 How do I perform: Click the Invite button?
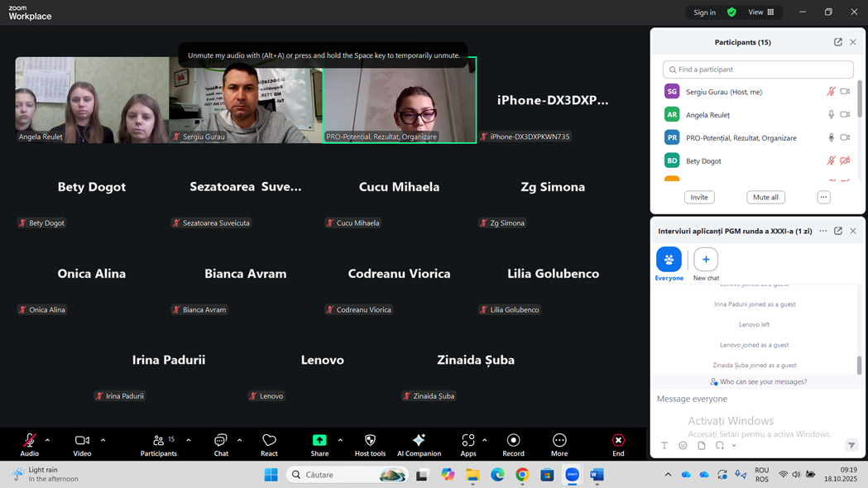point(699,198)
